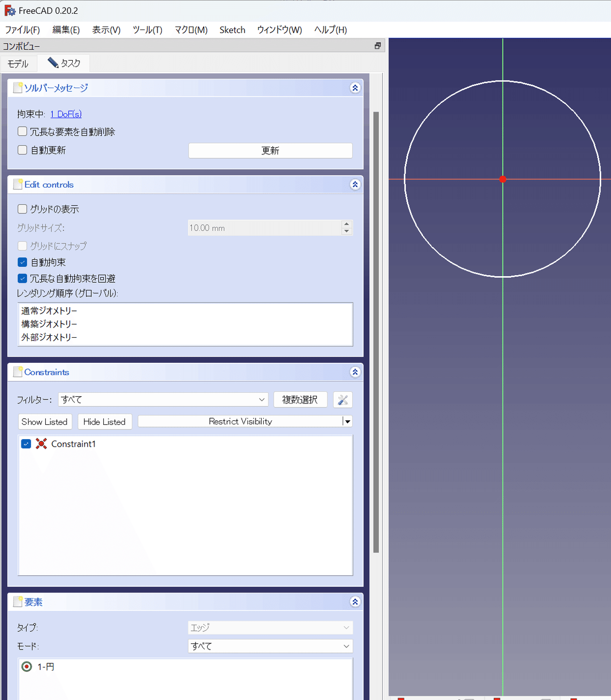Viewport: 611px width, 700px height.
Task: Switch to the モデル tab
Action: (18, 63)
